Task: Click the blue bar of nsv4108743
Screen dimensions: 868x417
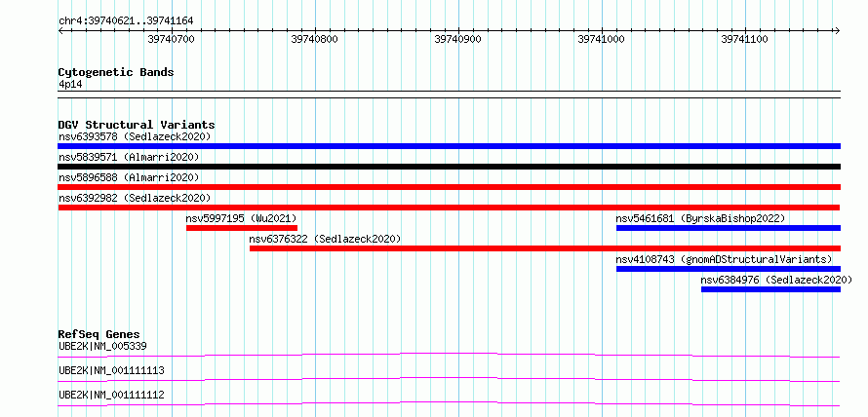Action: coord(729,269)
